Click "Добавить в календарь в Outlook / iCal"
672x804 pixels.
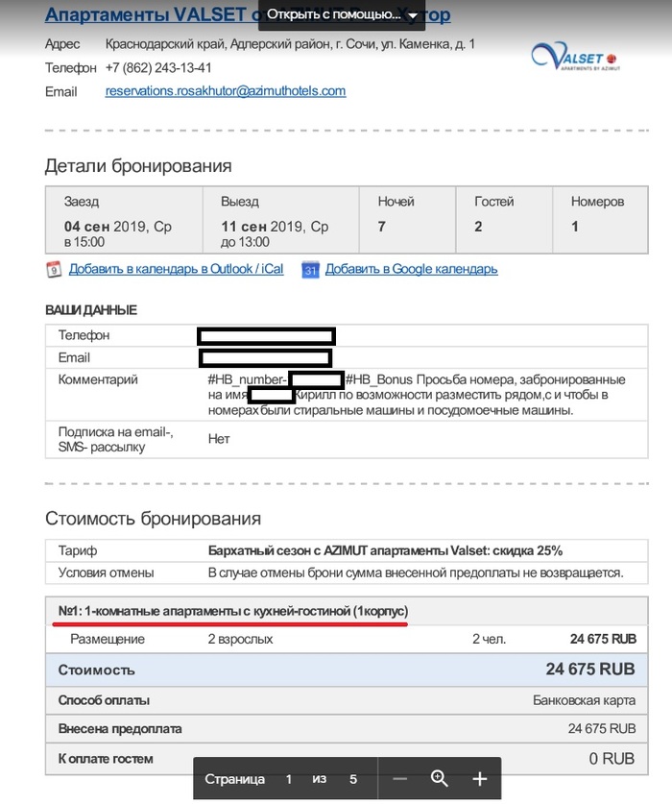pyautogui.click(x=176, y=269)
